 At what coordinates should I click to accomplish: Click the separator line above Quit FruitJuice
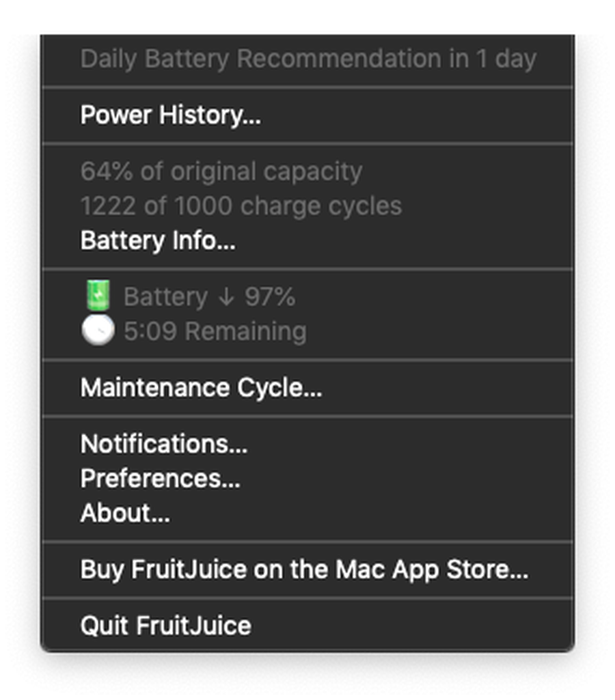[x=307, y=598]
